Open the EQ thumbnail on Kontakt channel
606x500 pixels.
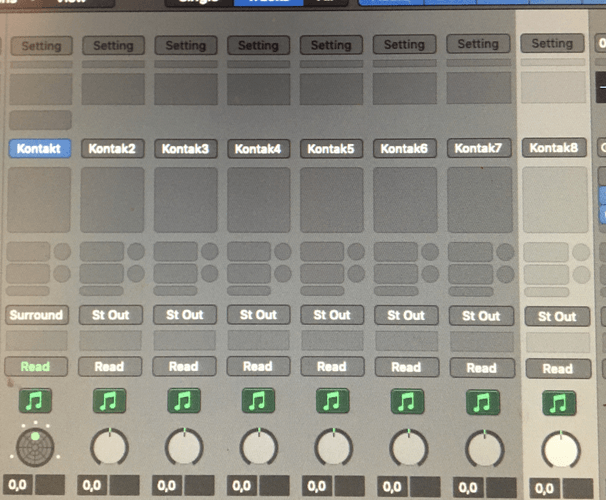(41, 89)
